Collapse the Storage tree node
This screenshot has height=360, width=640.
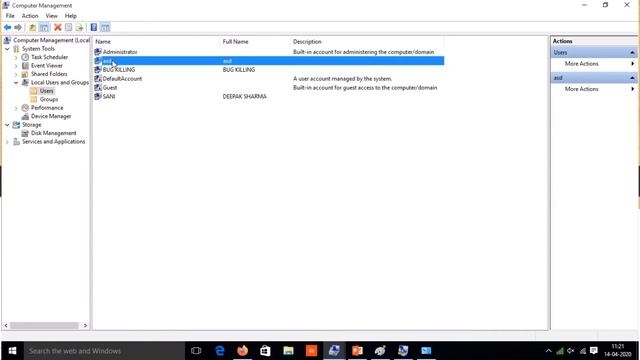point(7,124)
